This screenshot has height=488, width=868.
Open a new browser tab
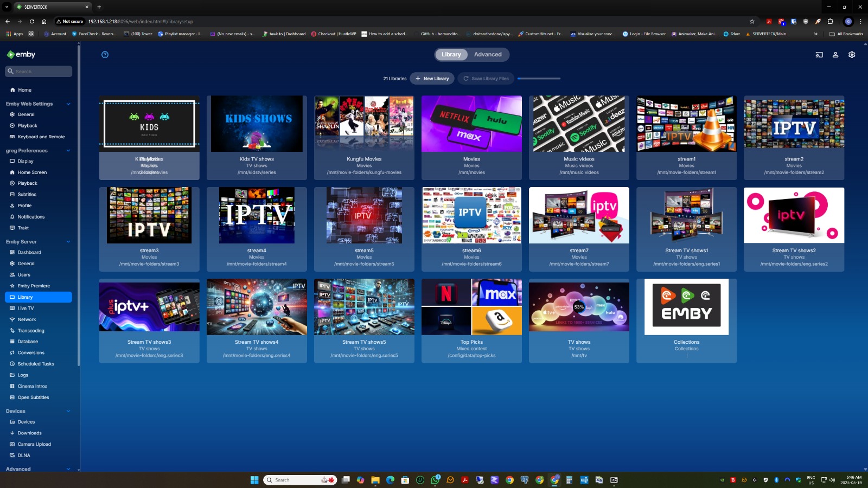click(99, 7)
